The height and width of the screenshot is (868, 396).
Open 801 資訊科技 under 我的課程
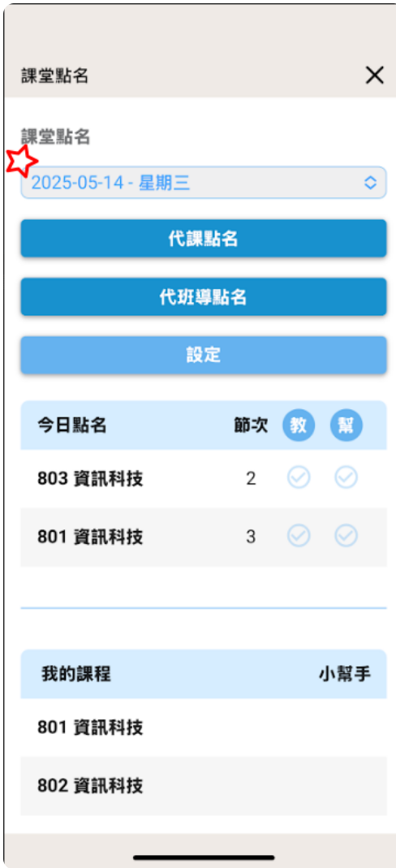pyautogui.click(x=204, y=728)
